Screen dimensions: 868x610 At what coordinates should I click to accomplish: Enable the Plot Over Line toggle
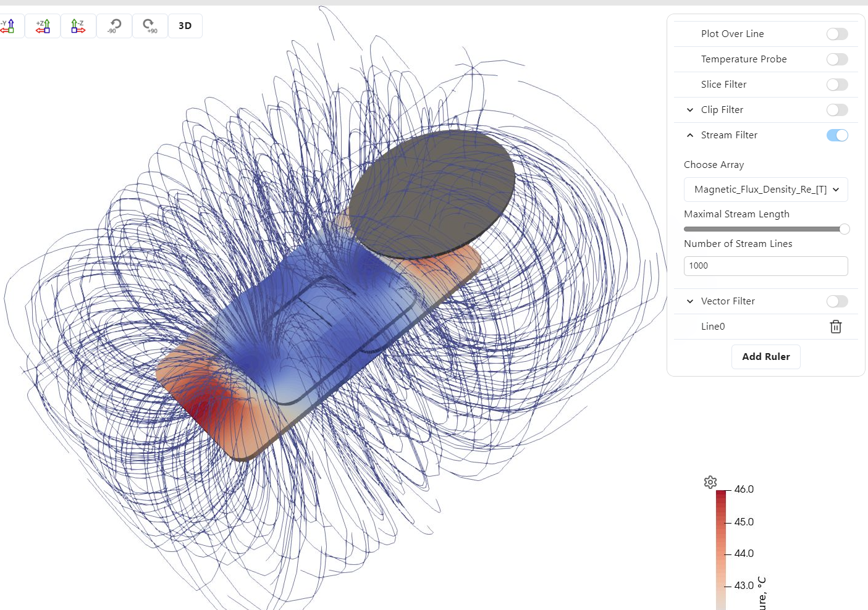tap(837, 34)
